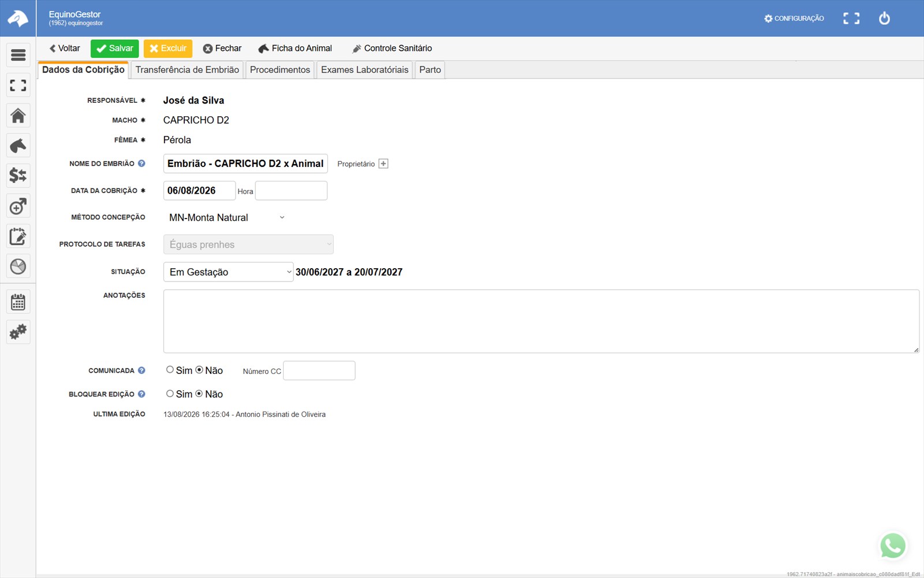This screenshot has height=578, width=924.
Task: Go to home via house icon
Action: (18, 116)
